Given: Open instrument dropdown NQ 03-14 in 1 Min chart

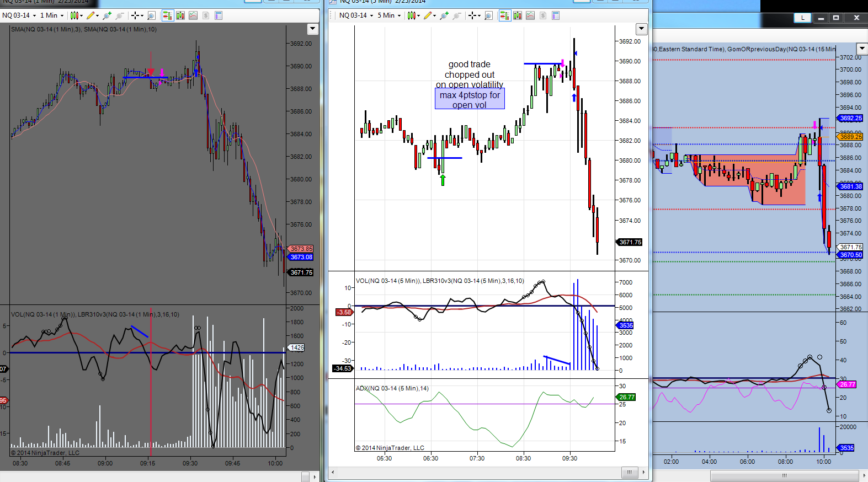Looking at the screenshot, I should pyautogui.click(x=19, y=15).
